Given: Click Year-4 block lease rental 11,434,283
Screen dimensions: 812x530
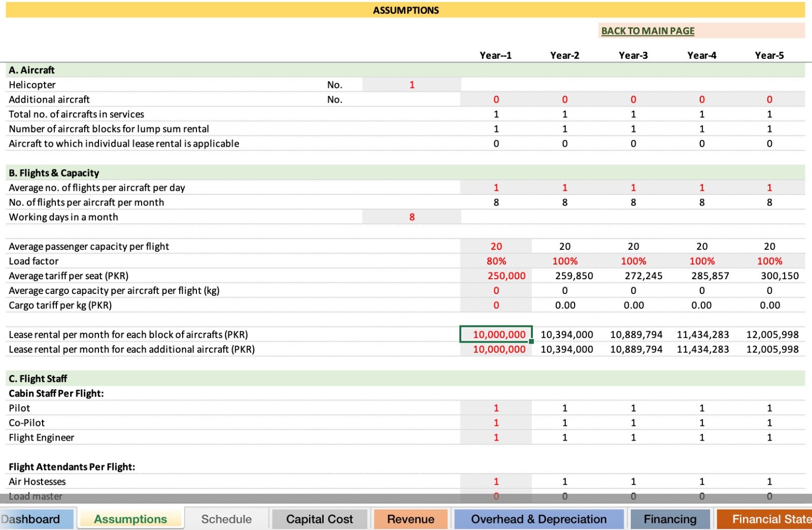Looking at the screenshot, I should [x=703, y=335].
